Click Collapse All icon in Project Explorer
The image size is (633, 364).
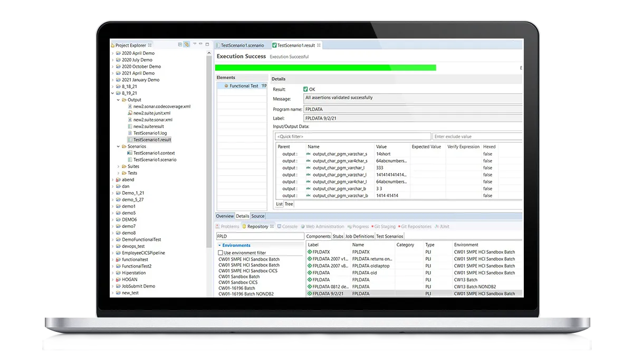click(x=180, y=45)
